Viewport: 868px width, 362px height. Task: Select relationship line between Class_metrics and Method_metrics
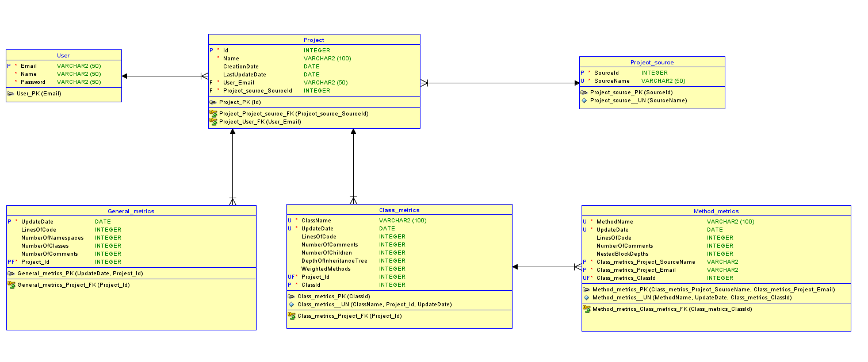coord(546,267)
